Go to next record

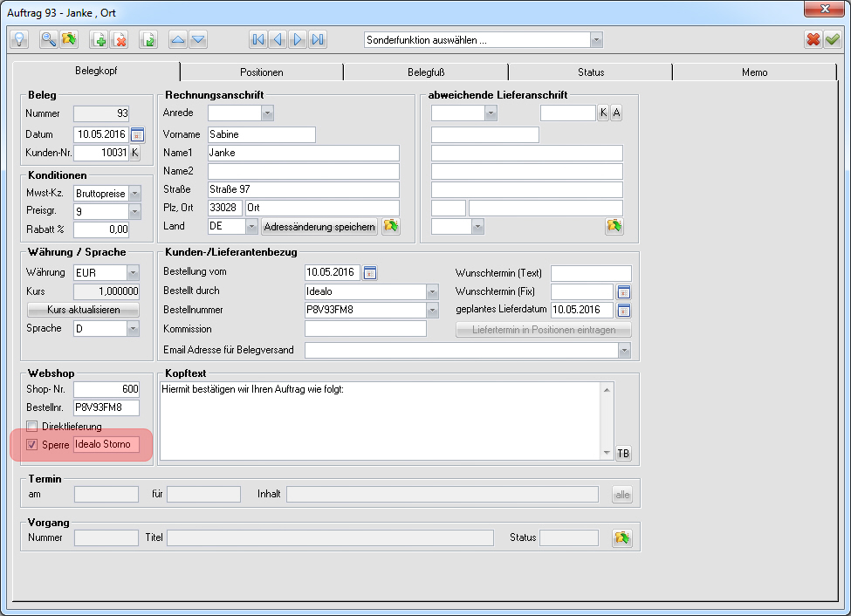coord(298,39)
